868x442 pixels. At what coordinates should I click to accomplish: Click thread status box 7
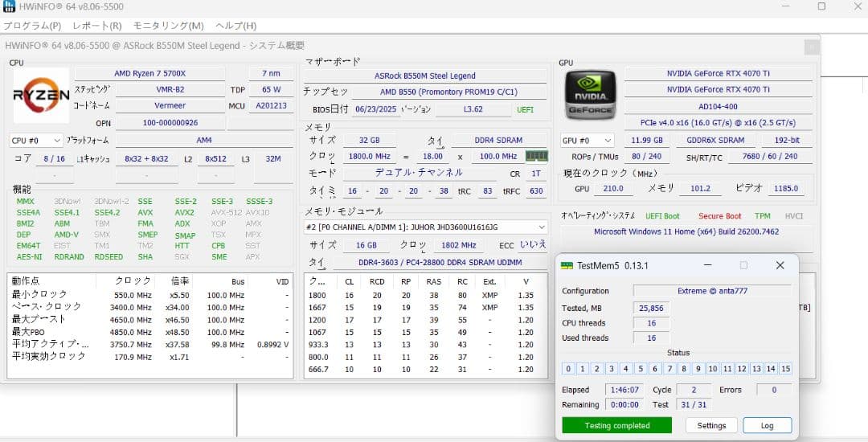pos(669,368)
